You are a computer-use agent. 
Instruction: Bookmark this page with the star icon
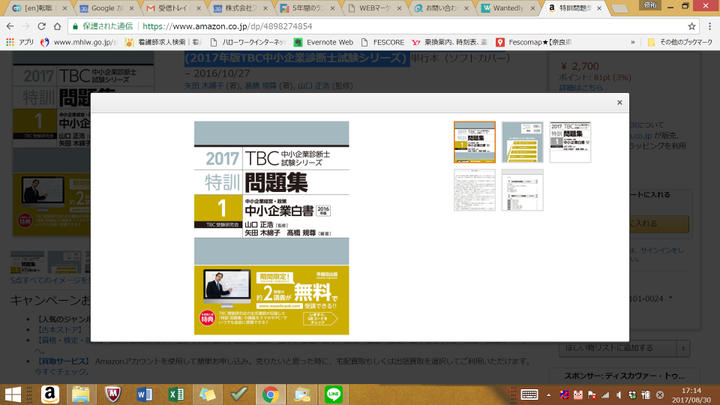[692, 26]
